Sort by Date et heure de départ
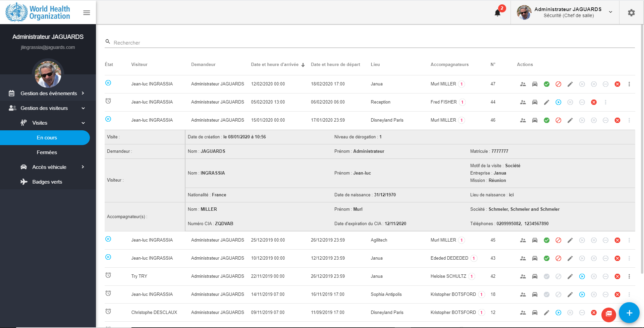The width and height of the screenshot is (644, 328). click(335, 65)
